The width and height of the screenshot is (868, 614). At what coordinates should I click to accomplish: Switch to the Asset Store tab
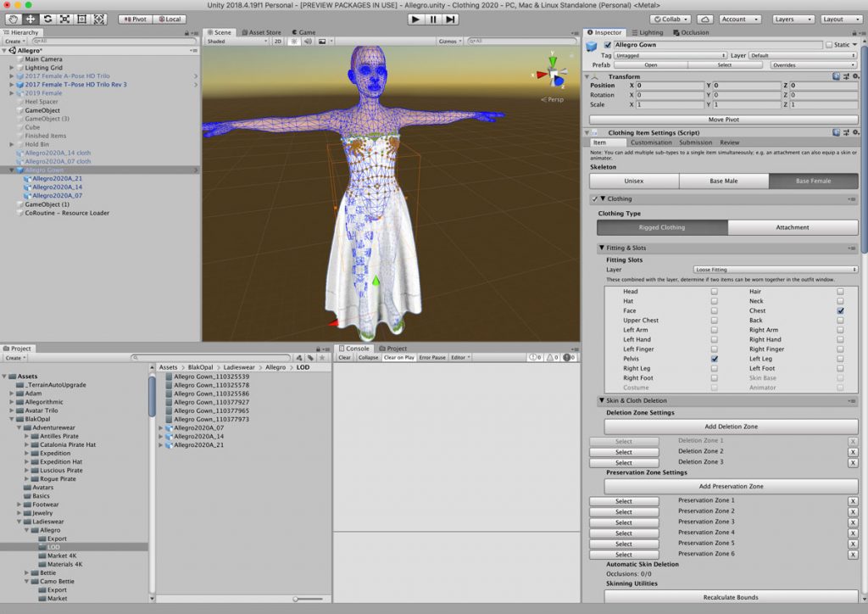coord(261,32)
